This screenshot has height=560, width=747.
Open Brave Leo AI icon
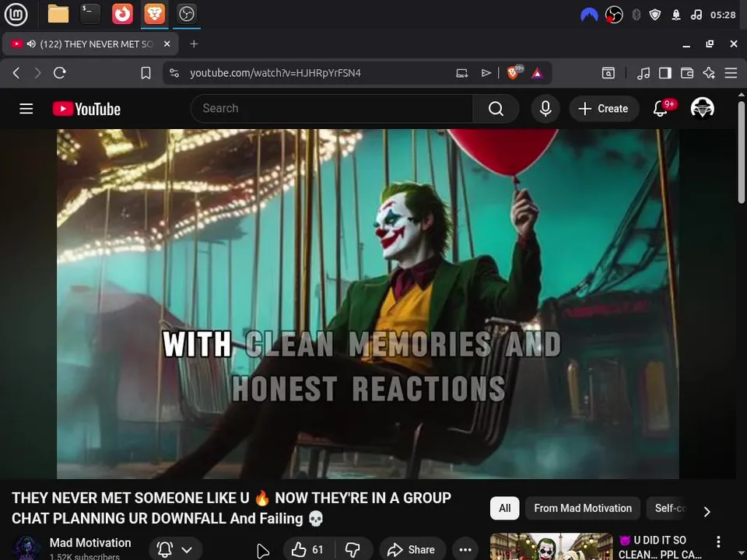click(x=709, y=73)
